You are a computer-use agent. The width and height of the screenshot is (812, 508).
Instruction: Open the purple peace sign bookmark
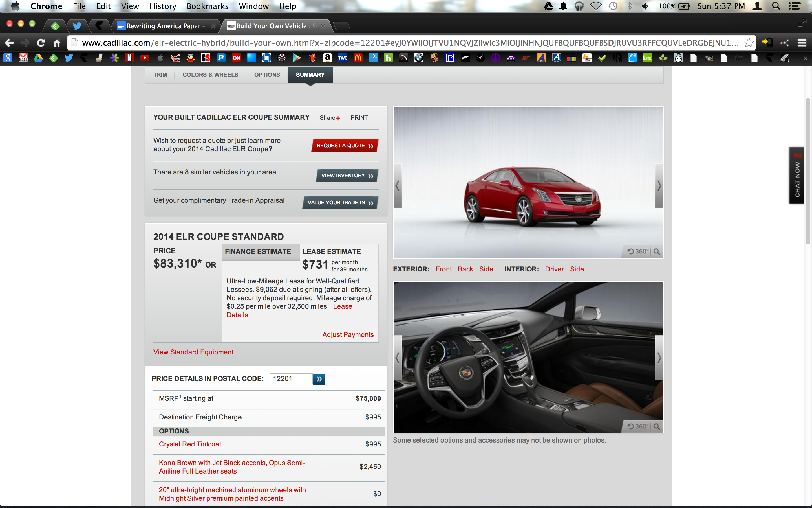tap(496, 58)
